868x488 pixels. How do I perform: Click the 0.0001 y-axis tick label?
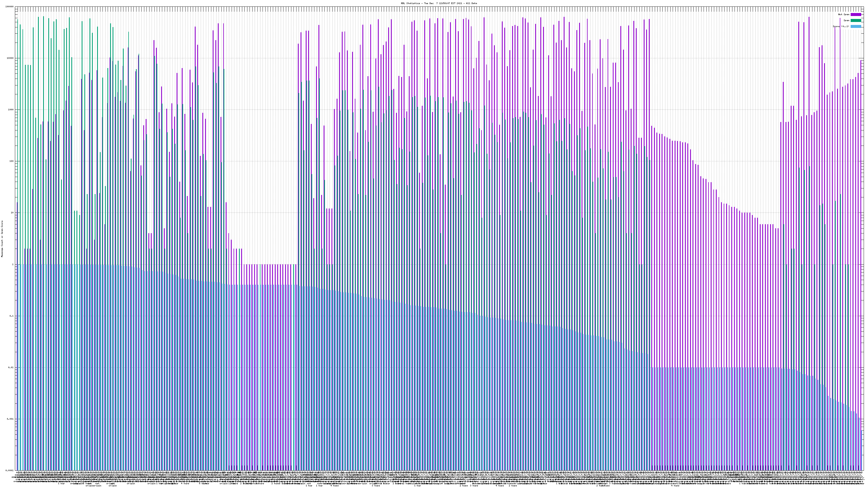[10, 470]
